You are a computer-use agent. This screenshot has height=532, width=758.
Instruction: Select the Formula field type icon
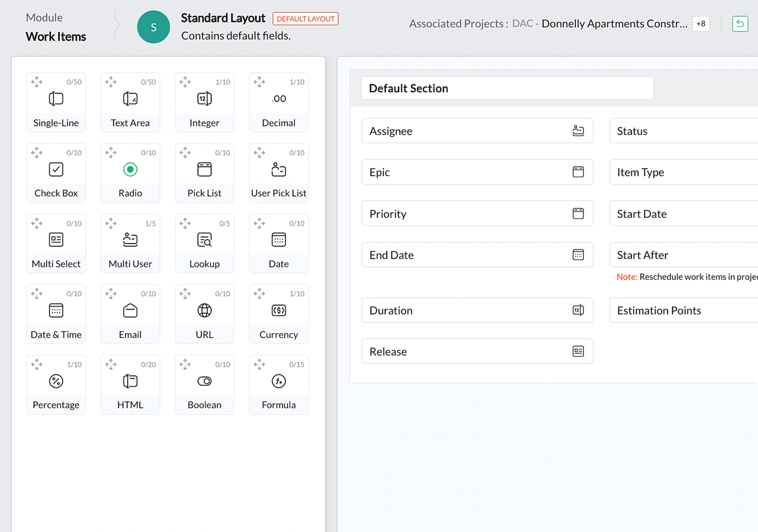point(278,381)
